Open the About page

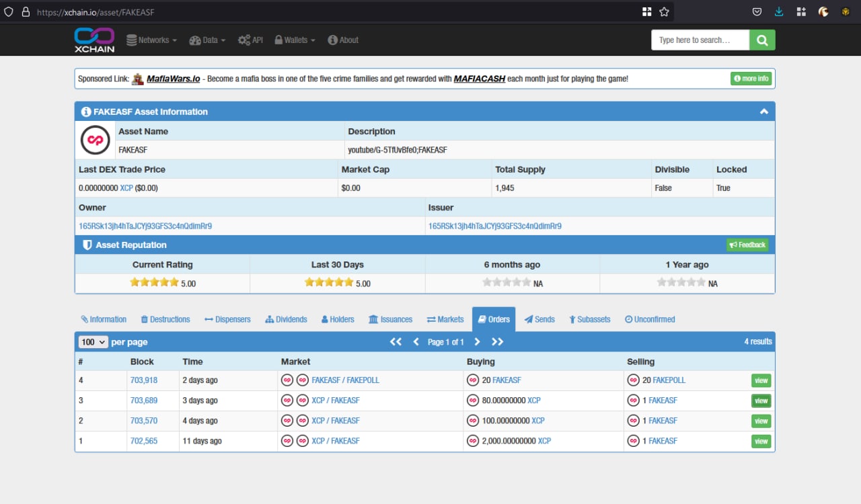[x=343, y=40]
